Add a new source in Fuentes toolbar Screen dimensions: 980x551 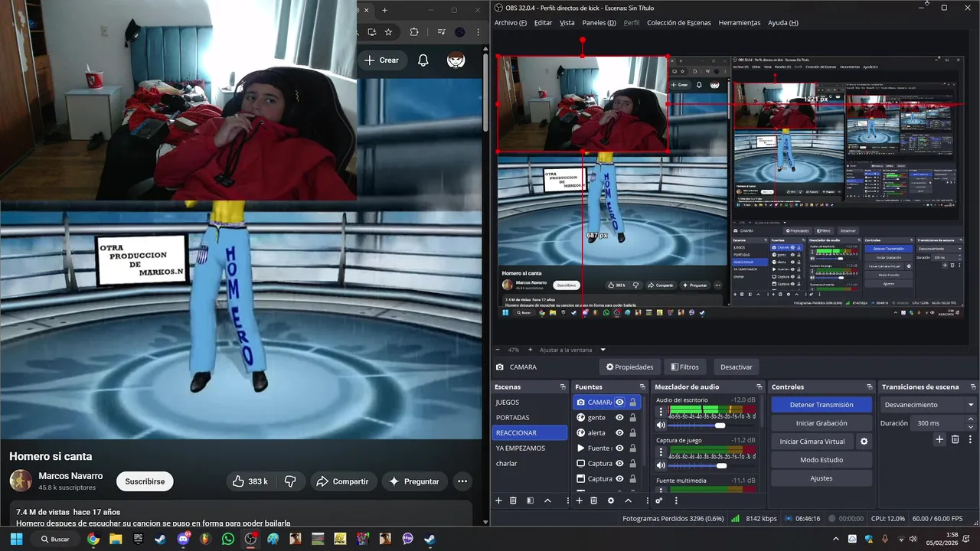point(579,500)
